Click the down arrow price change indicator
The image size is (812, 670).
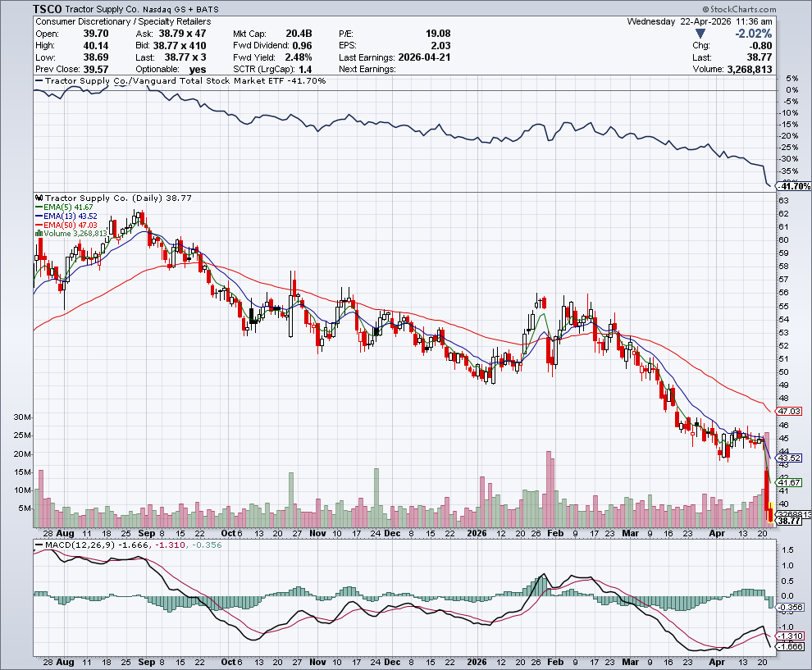700,34
